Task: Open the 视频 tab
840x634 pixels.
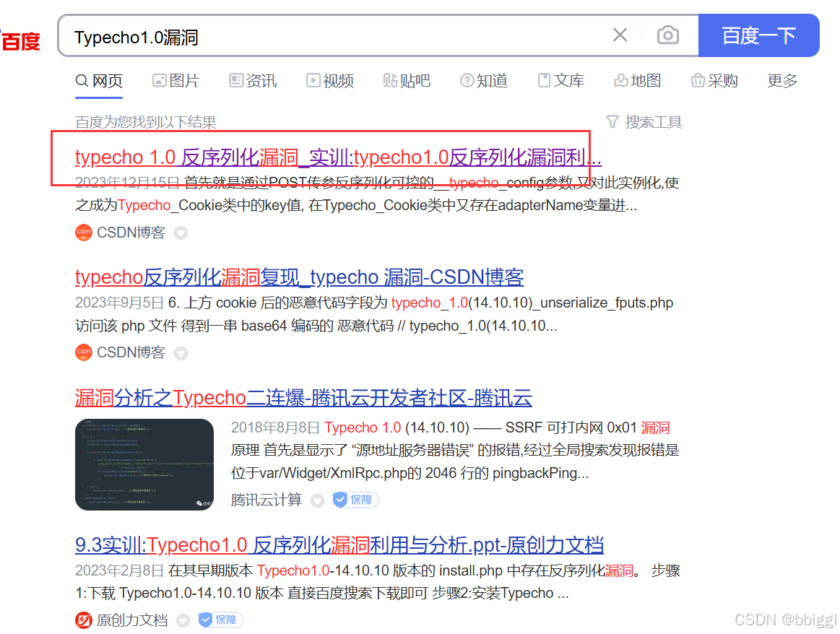Action: coord(330,81)
